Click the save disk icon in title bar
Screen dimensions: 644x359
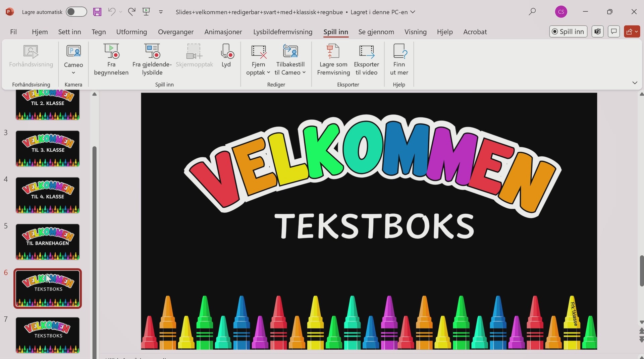pyautogui.click(x=97, y=12)
